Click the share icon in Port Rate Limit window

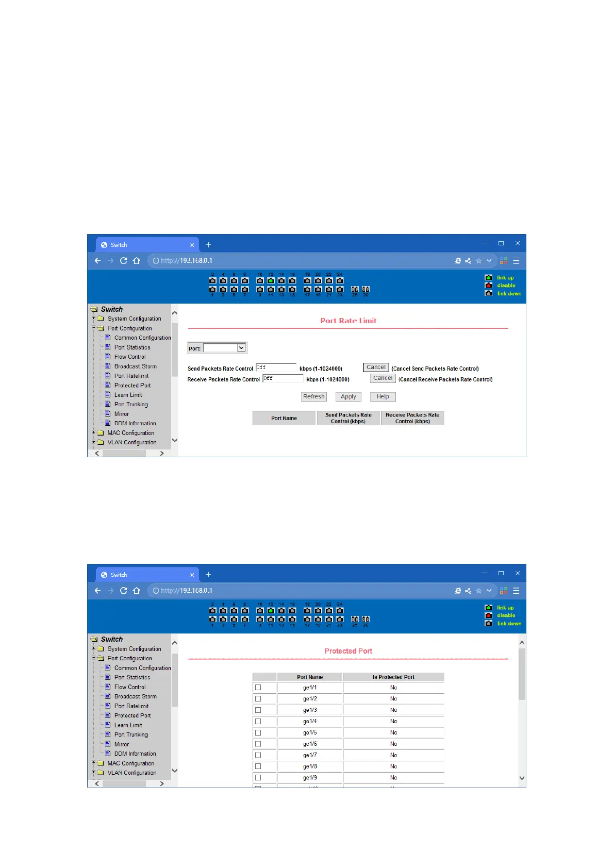[x=468, y=261]
